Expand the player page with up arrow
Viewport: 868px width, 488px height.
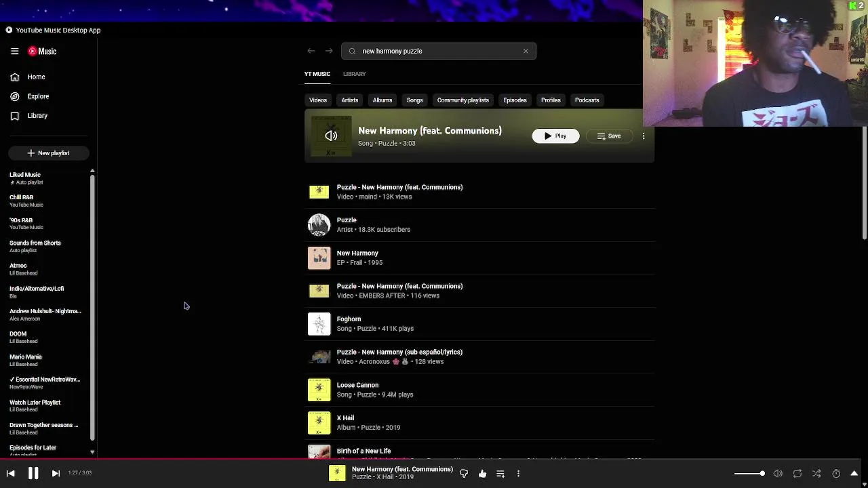pos(854,473)
